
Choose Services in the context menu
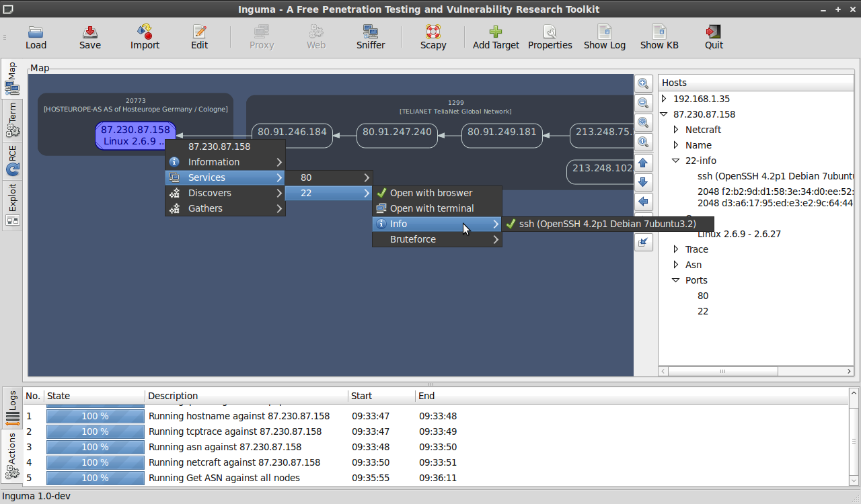(x=225, y=177)
